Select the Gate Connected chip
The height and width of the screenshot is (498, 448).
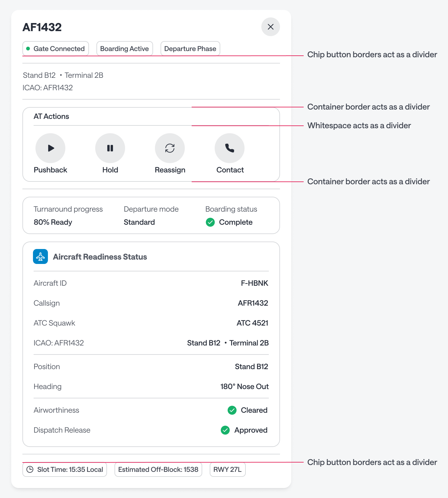(56, 49)
